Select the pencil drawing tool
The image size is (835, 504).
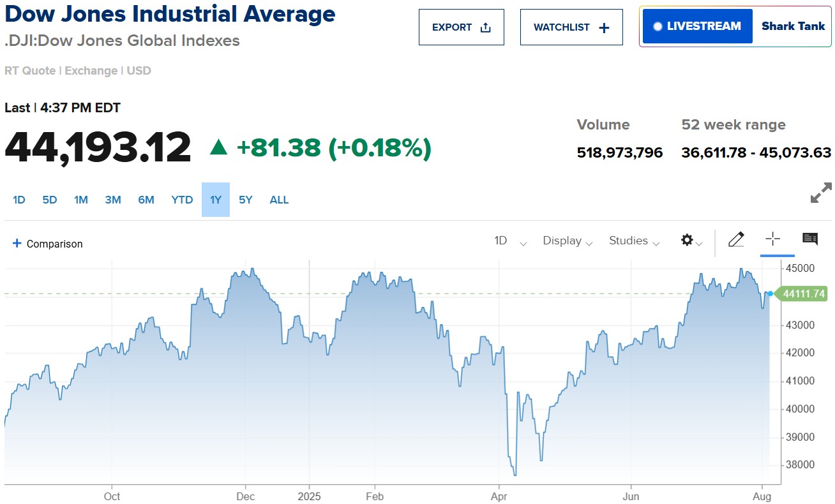(735, 239)
